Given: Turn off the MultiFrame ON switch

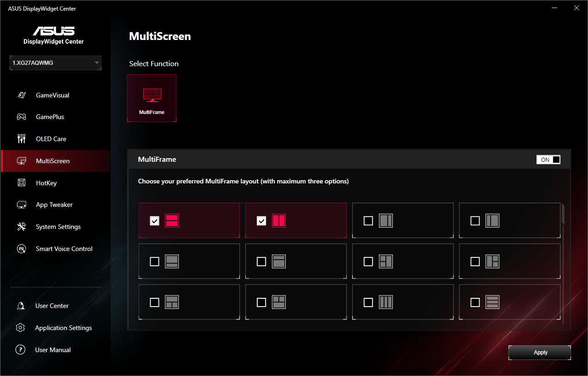Looking at the screenshot, I should 548,160.
